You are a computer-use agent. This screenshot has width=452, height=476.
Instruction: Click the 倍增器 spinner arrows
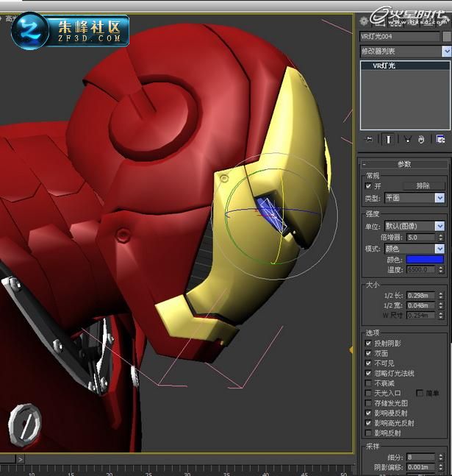coord(441,238)
